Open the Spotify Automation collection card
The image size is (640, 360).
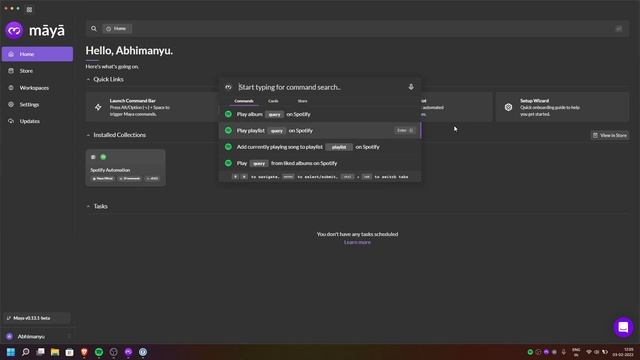coord(126,168)
